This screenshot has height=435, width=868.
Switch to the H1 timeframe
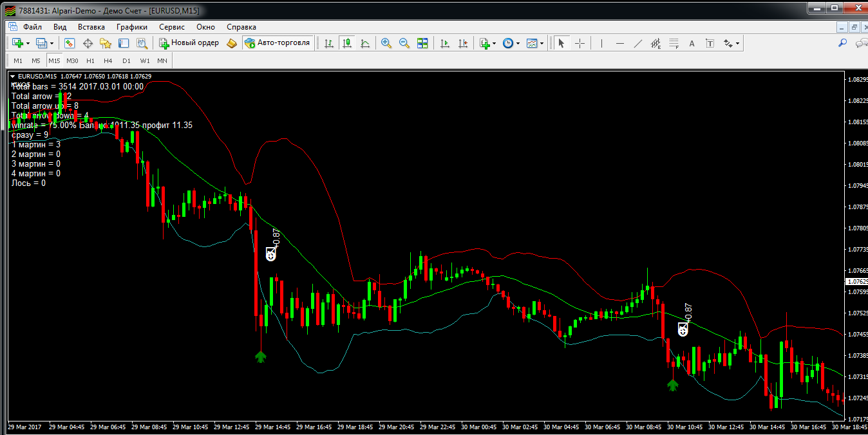(x=90, y=60)
